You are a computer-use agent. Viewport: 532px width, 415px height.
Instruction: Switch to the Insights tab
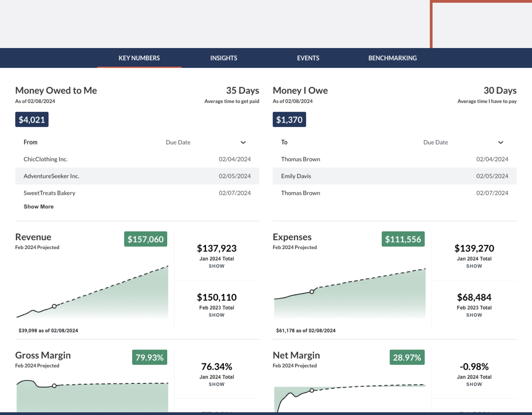223,58
